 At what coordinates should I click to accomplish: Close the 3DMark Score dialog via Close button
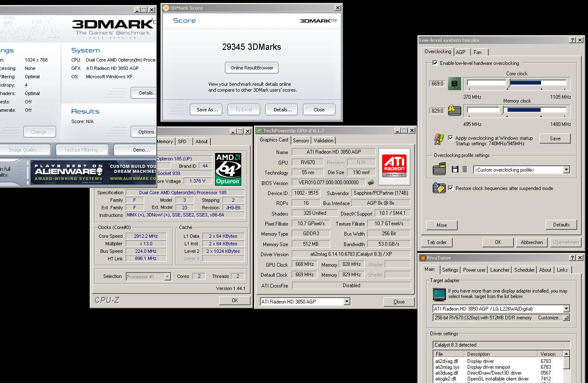coord(319,110)
